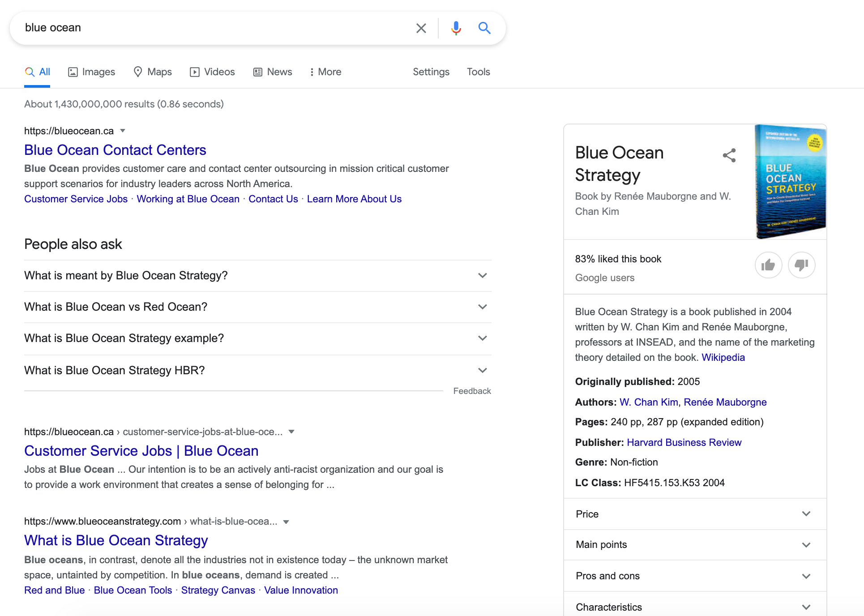Select the Maps pin icon

pos(138,72)
